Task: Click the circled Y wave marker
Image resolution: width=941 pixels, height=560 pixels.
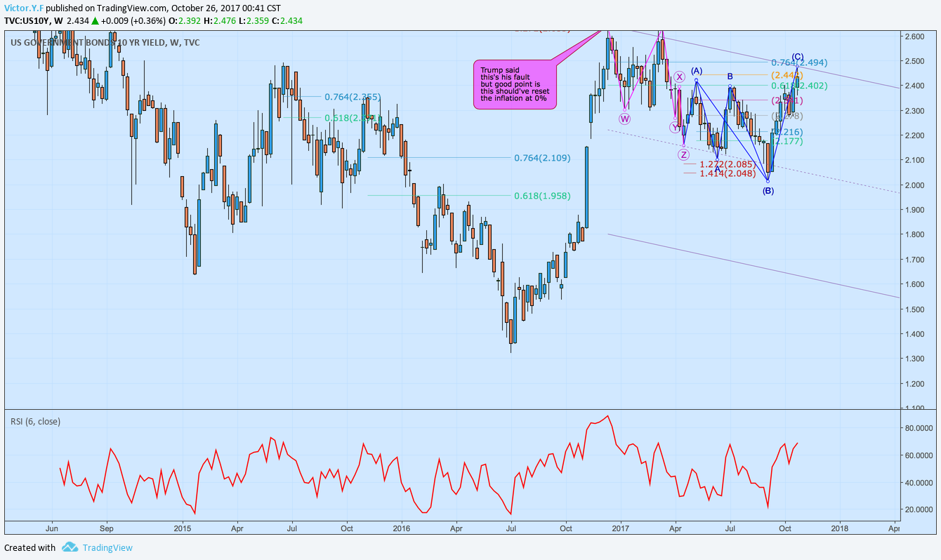Action: pyautogui.click(x=675, y=127)
